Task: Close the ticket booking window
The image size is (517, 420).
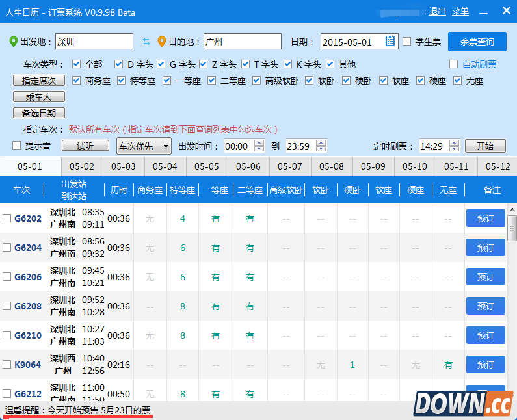Action: click(x=507, y=11)
